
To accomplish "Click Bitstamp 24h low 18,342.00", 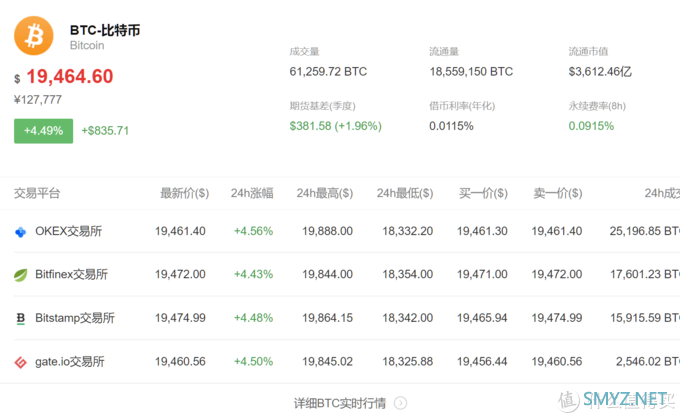I will [x=408, y=318].
